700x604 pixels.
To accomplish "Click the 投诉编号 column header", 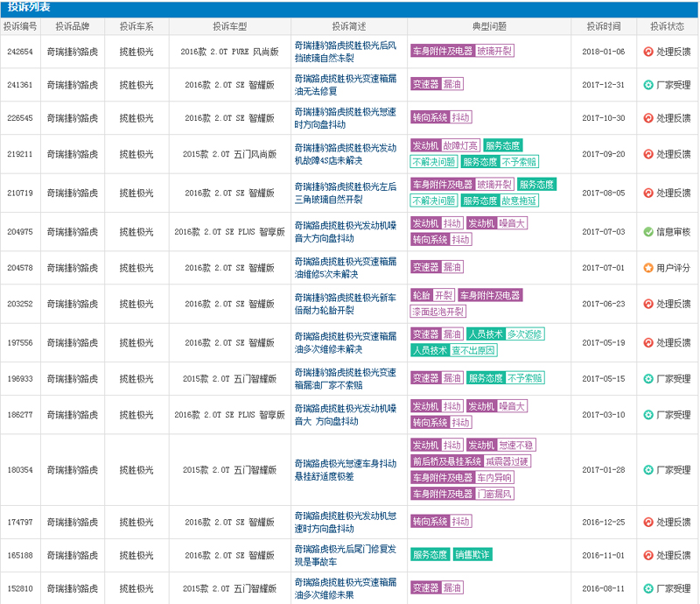I will point(20,27).
